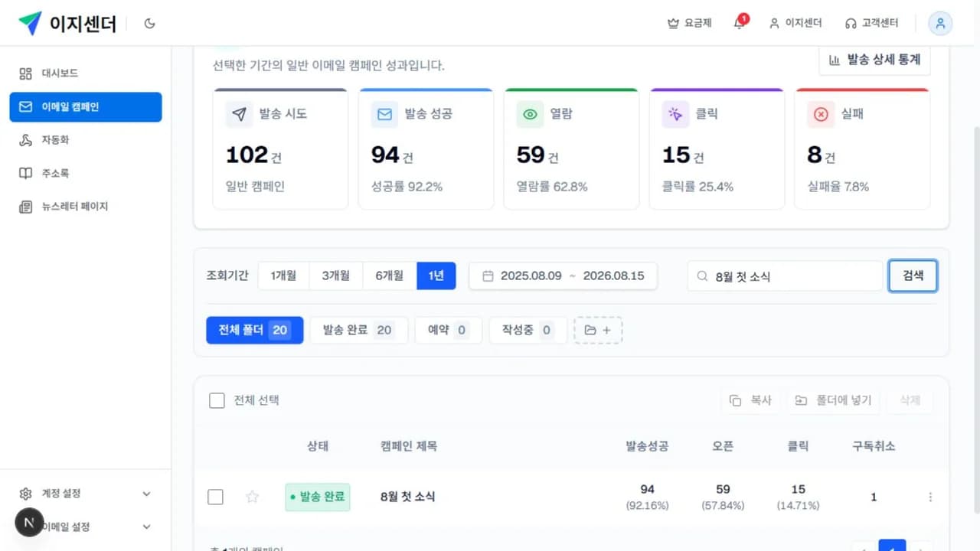Go to 대시보드 in the sidebar
Screen dimensions: 980x551
point(86,73)
